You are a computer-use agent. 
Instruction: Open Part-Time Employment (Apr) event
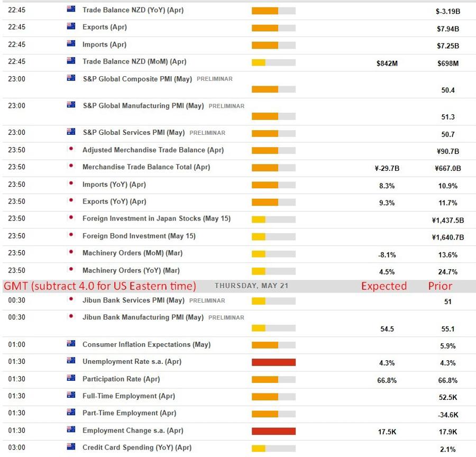(129, 413)
